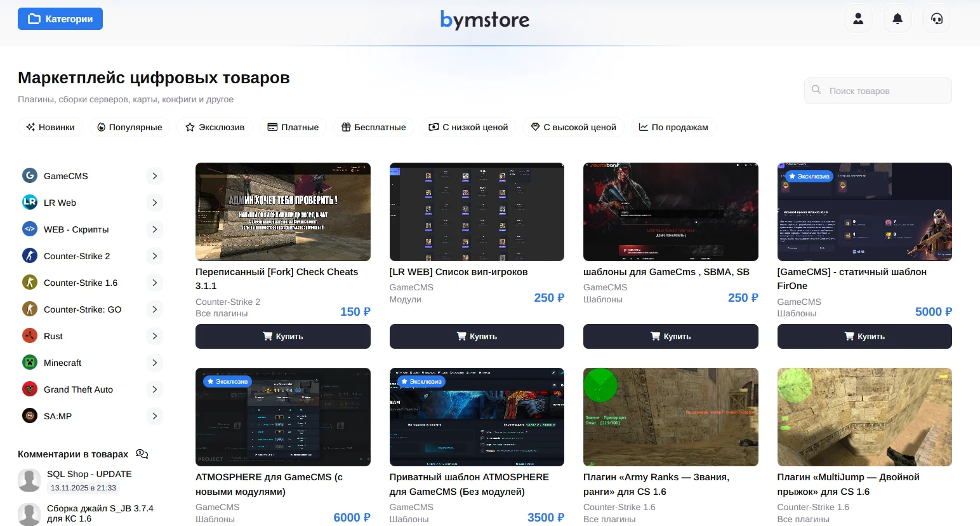Filter by Эксклюзив
The width and height of the screenshot is (980, 526).
click(x=215, y=127)
